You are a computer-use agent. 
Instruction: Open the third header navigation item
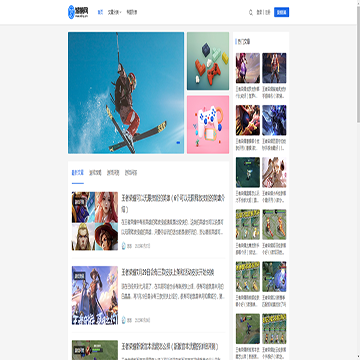pos(132,12)
